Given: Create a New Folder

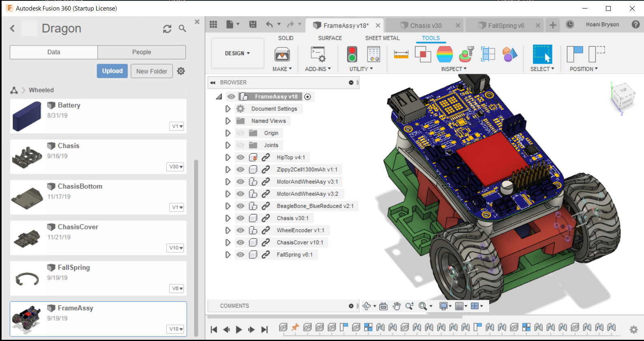Looking at the screenshot, I should tap(152, 71).
